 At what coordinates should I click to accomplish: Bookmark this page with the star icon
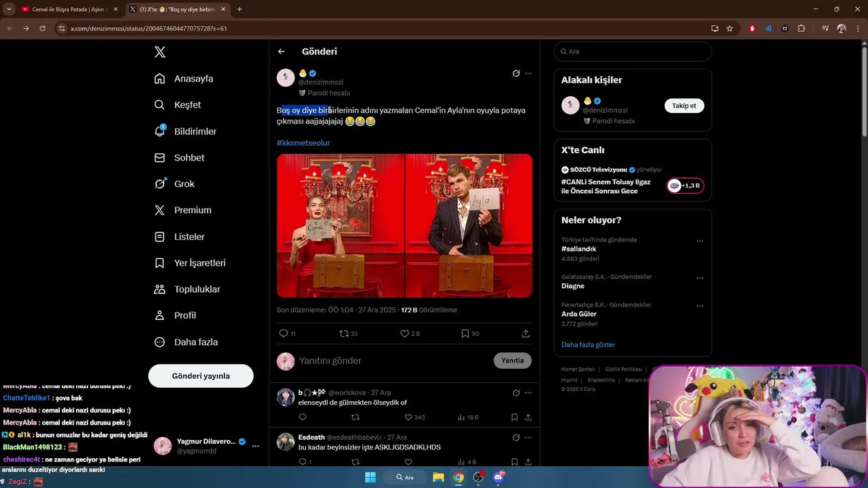point(730,28)
